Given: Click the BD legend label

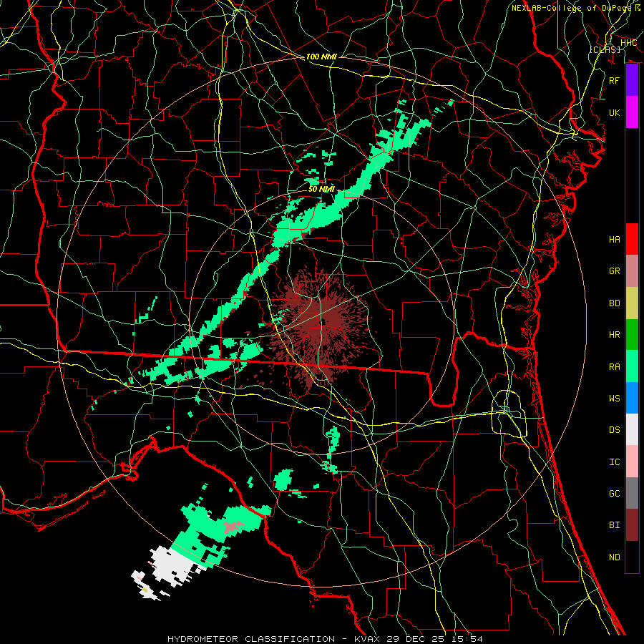Looking at the screenshot, I should pyautogui.click(x=614, y=303).
